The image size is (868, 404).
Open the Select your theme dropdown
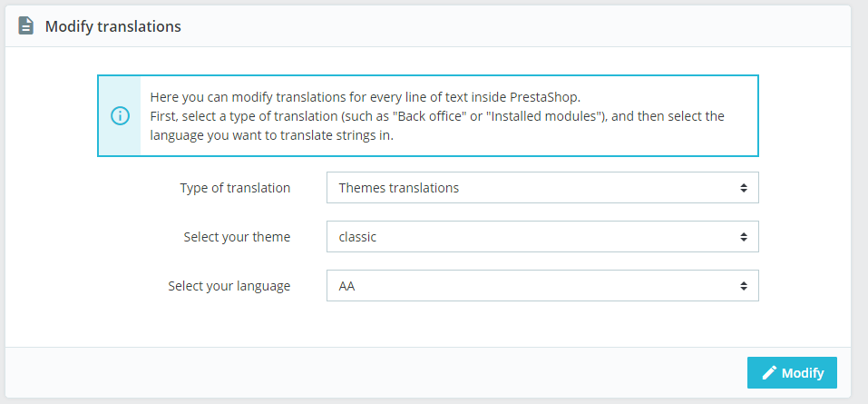click(x=541, y=237)
